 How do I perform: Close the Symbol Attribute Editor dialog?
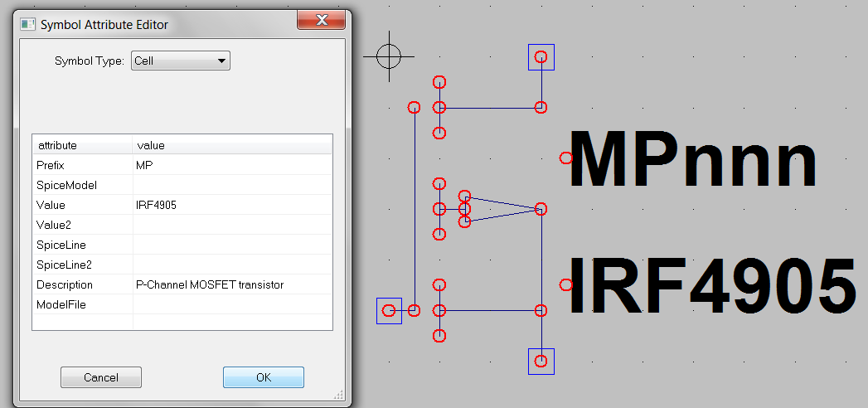pos(321,21)
